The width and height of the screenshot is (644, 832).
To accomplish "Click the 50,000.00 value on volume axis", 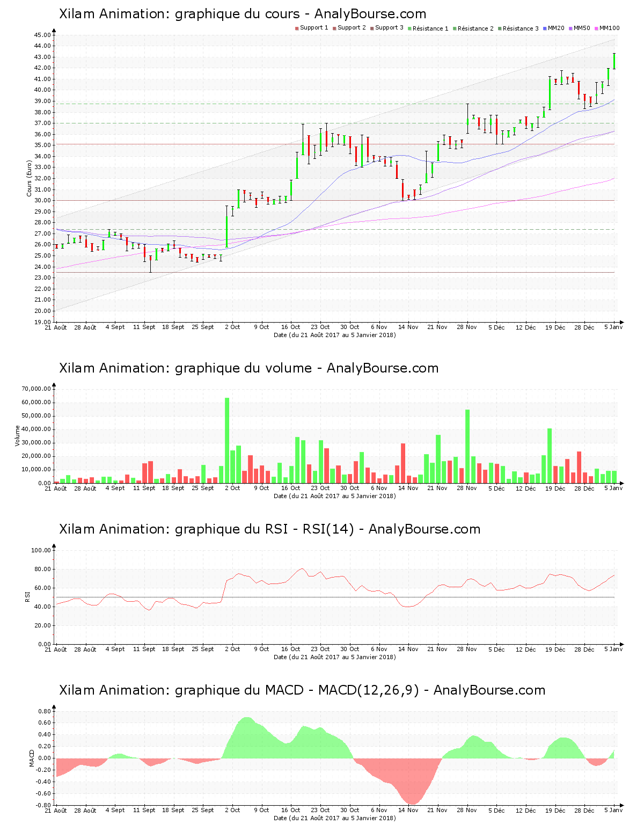I will click(36, 416).
